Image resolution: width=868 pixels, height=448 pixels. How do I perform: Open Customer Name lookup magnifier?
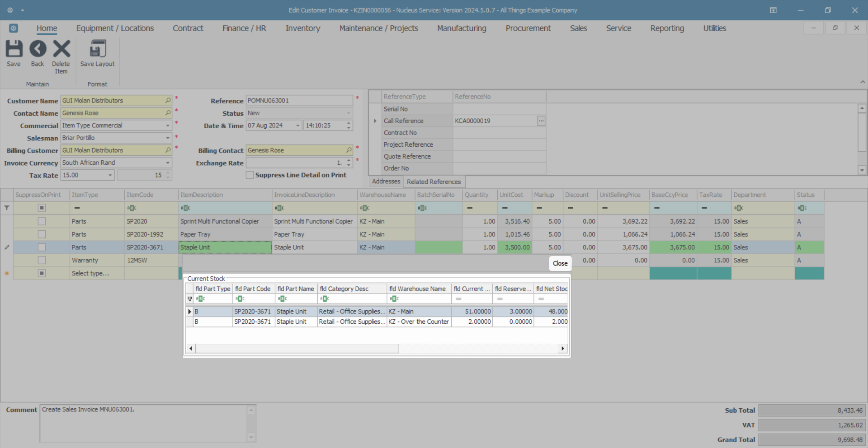pos(168,100)
